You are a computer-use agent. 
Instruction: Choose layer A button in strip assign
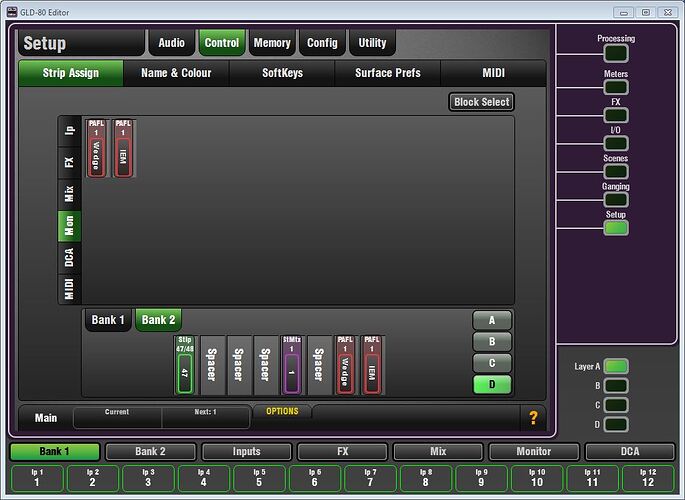(x=492, y=320)
